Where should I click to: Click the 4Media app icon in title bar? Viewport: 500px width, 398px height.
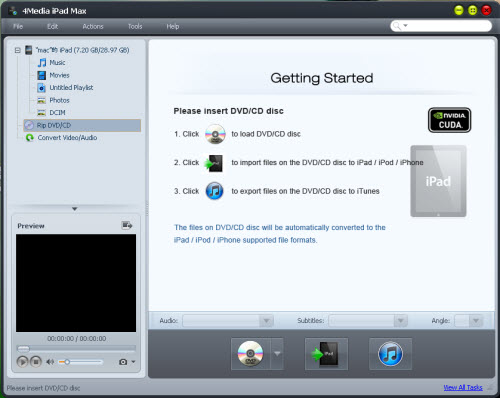point(13,11)
